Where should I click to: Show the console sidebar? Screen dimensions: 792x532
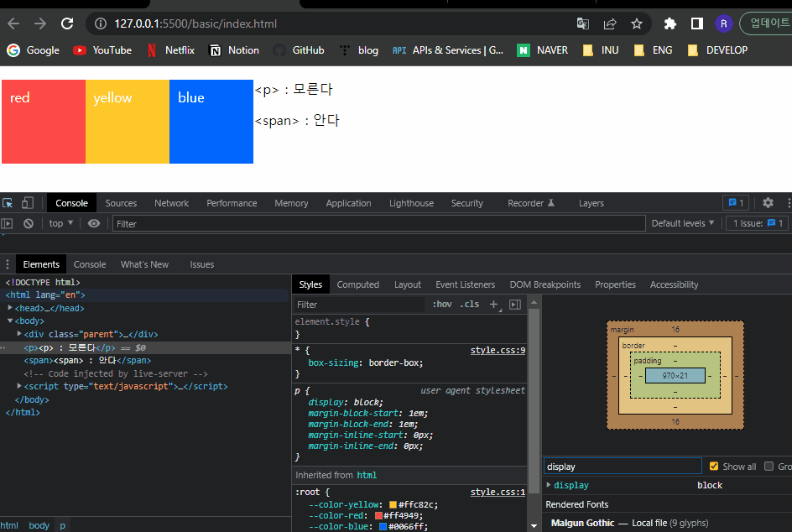click(7, 223)
